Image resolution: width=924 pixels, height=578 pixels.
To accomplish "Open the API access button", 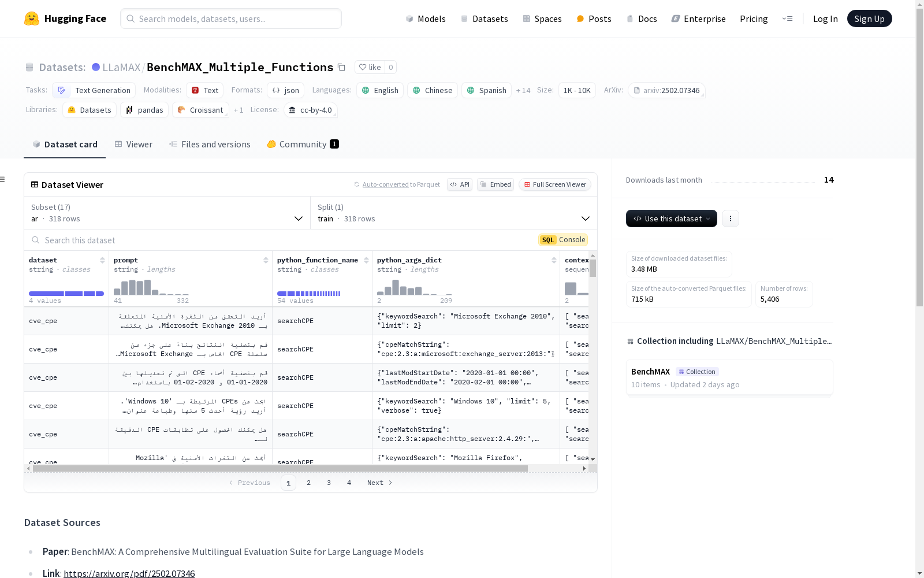I will [x=460, y=184].
